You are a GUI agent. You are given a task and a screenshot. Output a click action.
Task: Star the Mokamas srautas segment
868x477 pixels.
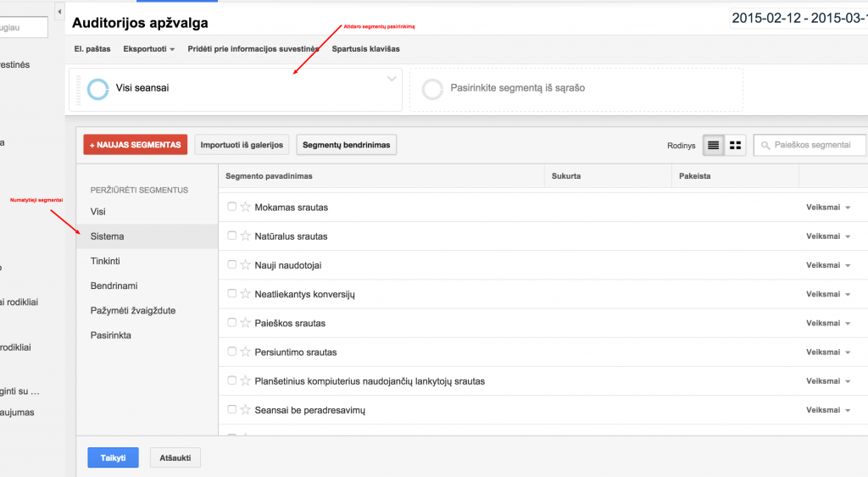point(245,207)
